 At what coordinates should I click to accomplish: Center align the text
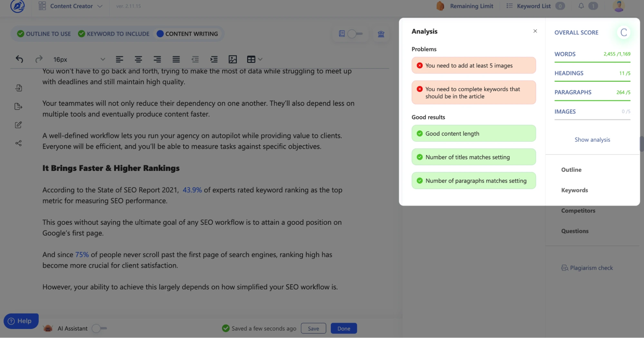coord(138,59)
